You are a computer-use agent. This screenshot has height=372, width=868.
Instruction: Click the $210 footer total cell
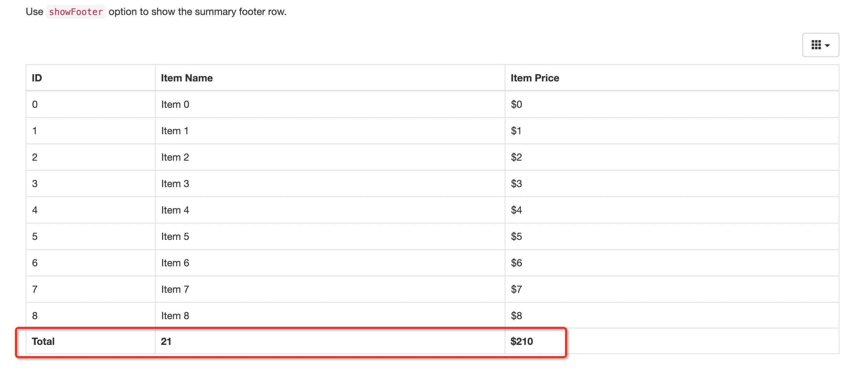pyautogui.click(x=672, y=341)
